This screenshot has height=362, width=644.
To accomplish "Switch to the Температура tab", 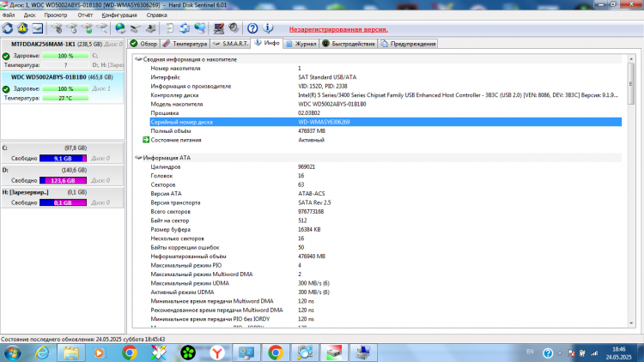I will [185, 44].
